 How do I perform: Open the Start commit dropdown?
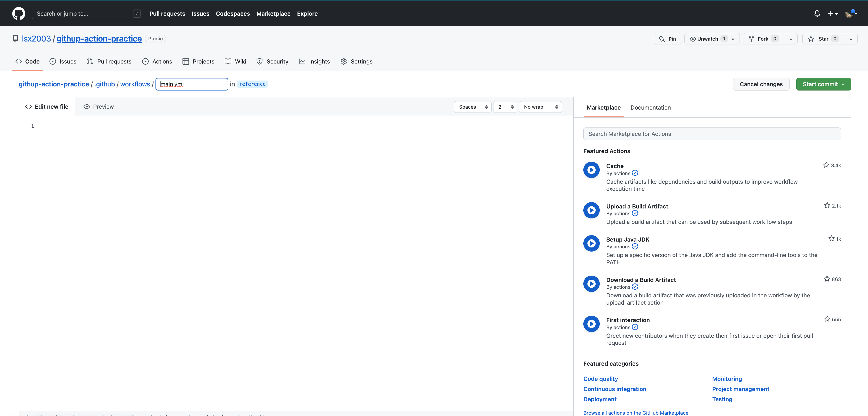coord(823,84)
